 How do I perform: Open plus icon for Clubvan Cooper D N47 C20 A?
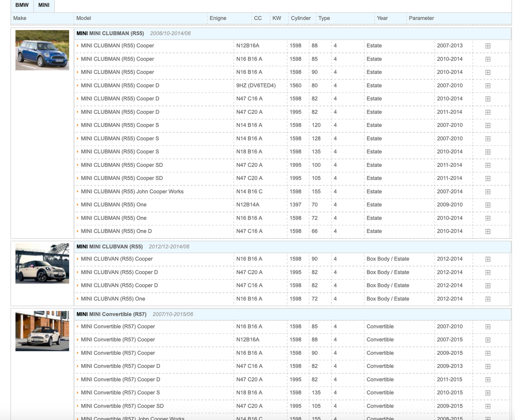(488, 272)
